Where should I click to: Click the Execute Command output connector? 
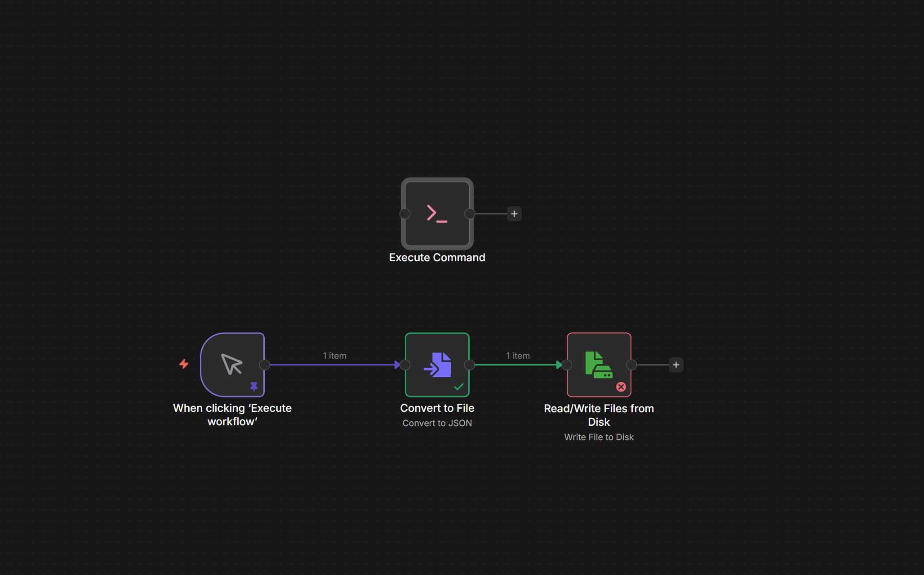pyautogui.click(x=470, y=214)
